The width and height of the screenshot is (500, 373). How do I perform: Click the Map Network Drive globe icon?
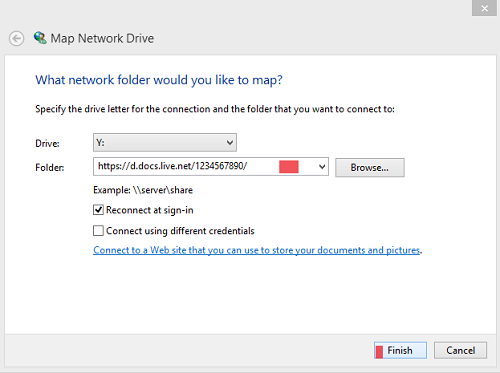(40, 38)
